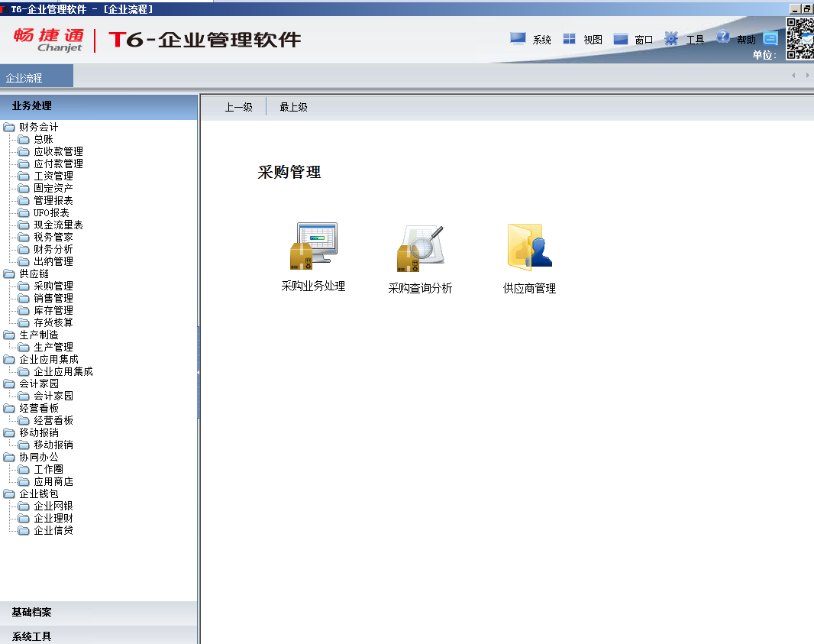
Task: Select 工资管理 in the tree
Action: [x=53, y=176]
